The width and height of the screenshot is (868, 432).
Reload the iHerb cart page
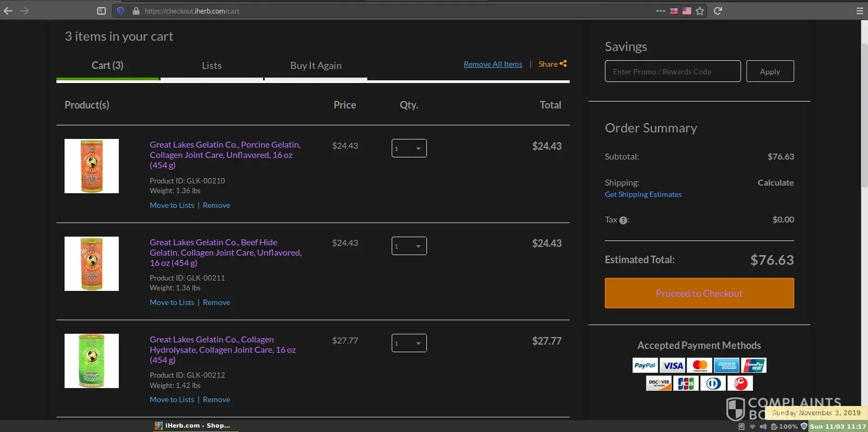(718, 11)
